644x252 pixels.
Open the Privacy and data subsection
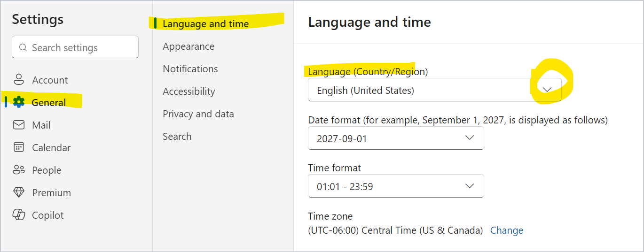click(198, 114)
